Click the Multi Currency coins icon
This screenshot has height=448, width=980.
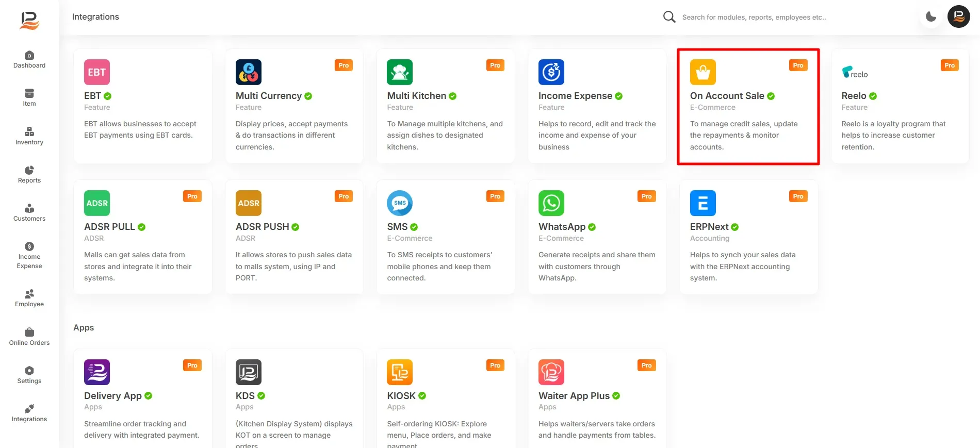pos(248,72)
